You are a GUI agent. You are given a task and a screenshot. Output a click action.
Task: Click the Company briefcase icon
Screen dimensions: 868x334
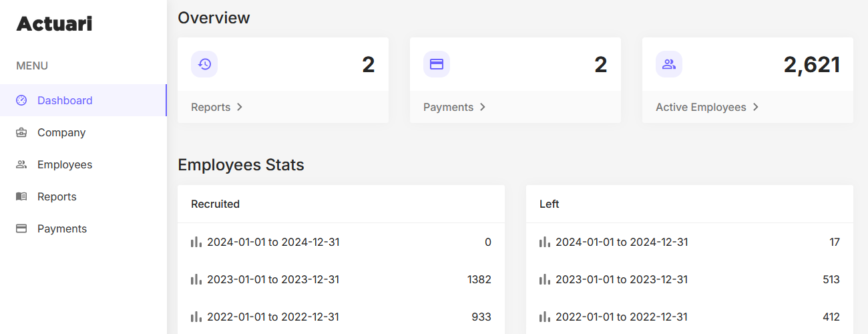click(x=21, y=132)
